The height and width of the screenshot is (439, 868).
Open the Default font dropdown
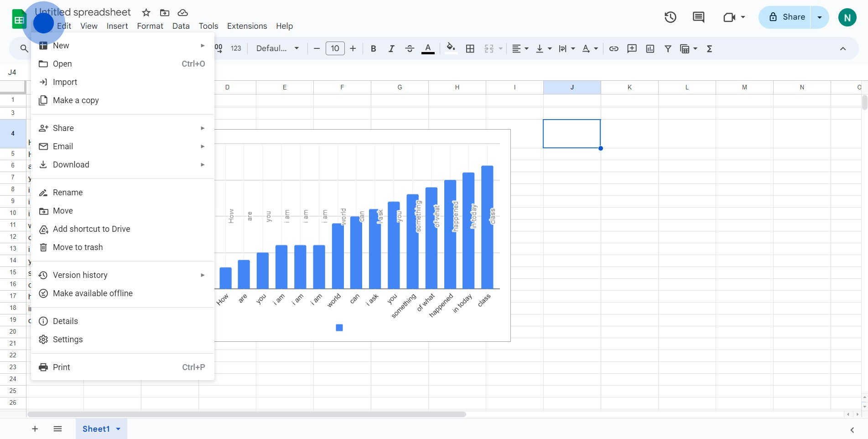point(277,48)
